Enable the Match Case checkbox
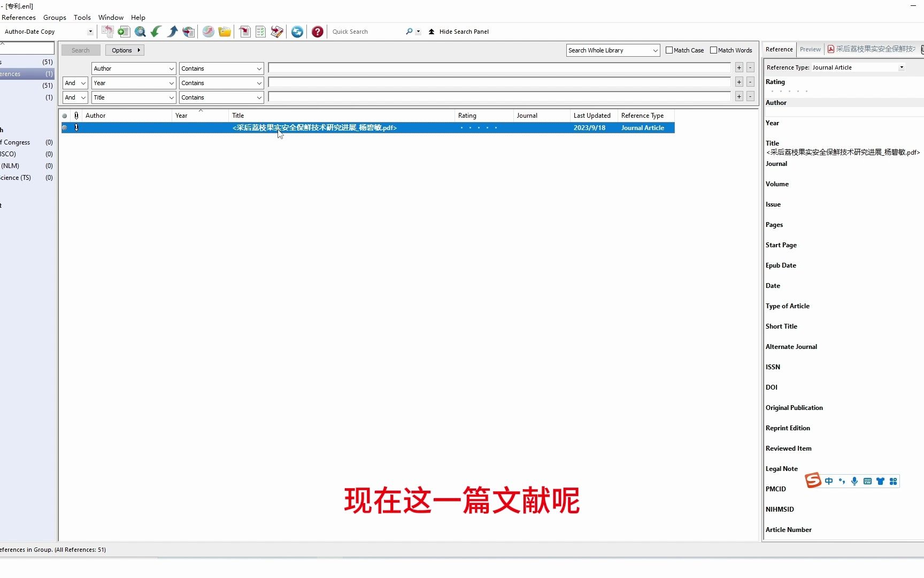 (x=669, y=50)
